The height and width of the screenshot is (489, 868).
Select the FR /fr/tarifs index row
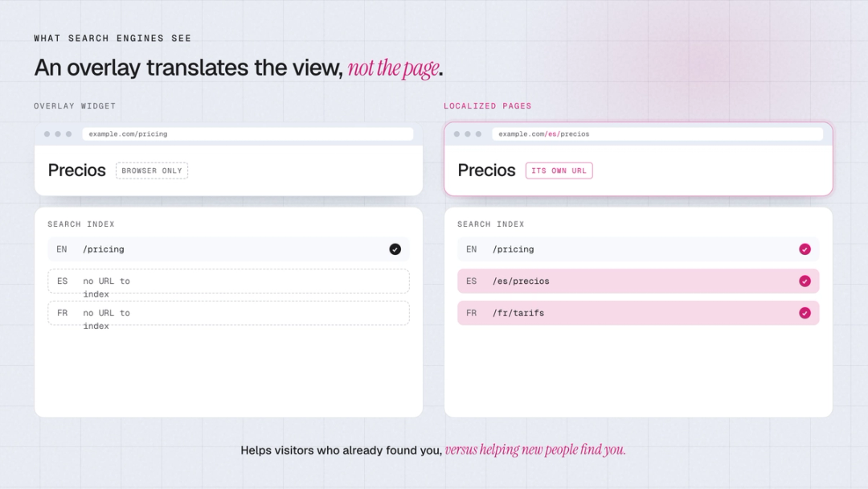point(638,313)
